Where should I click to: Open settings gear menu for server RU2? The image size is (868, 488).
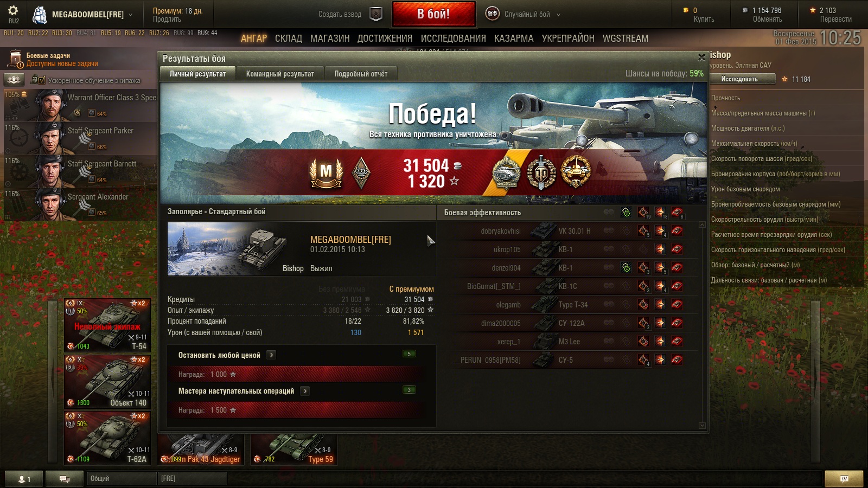pyautogui.click(x=13, y=10)
